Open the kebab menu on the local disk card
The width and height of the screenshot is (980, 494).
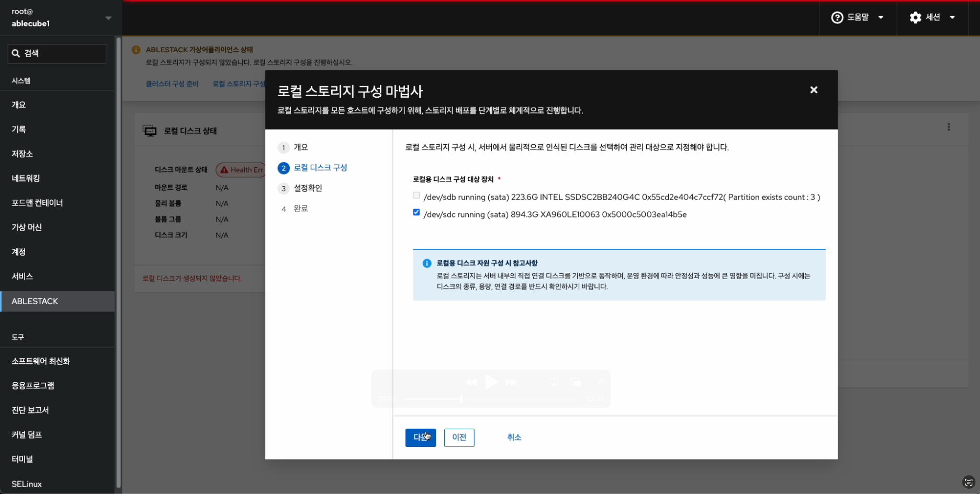tap(948, 127)
